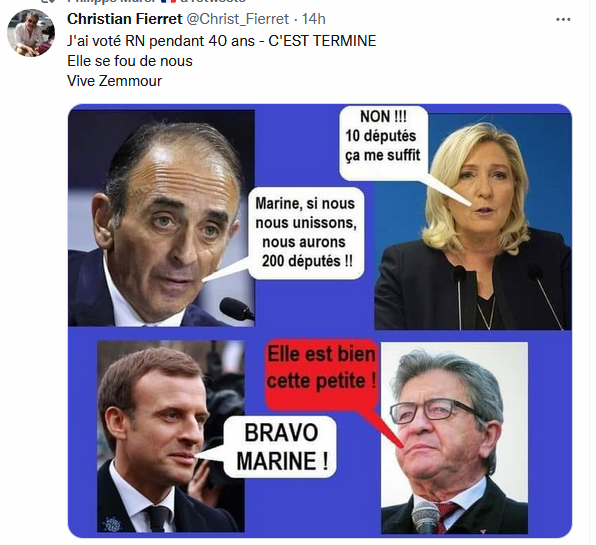Viewport: 596px width, 545px height.
Task: Open the top-left photo of the balding man
Action: 161,218
